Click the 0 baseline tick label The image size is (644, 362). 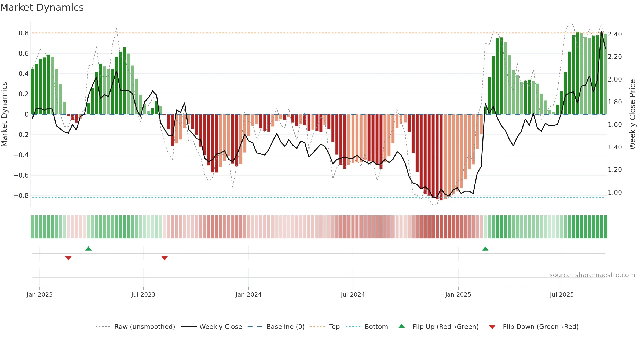[x=27, y=114]
